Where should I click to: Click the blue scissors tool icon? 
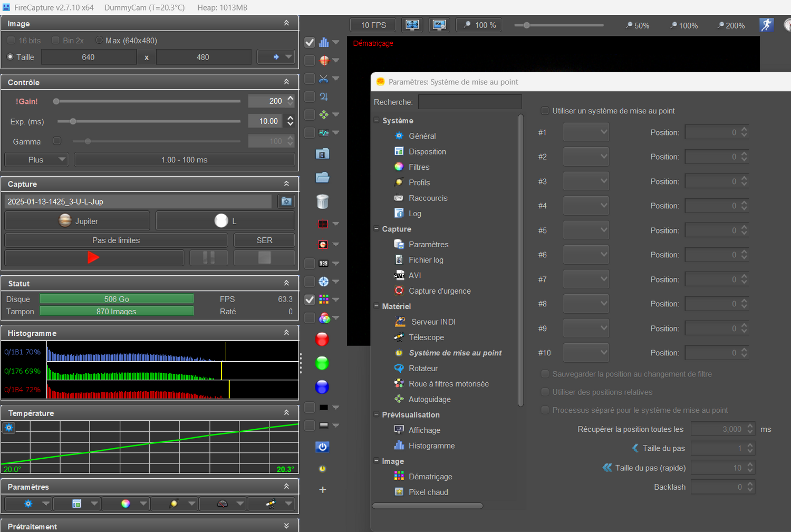(324, 79)
